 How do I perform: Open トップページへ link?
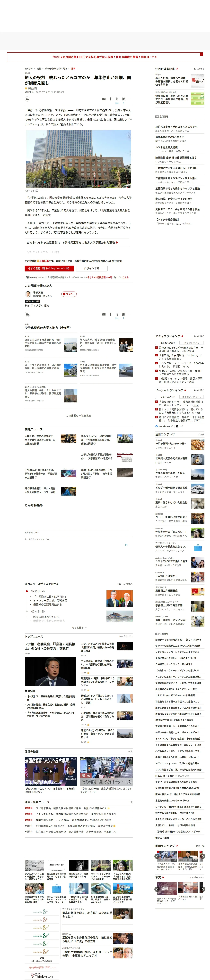click(x=126, y=637)
